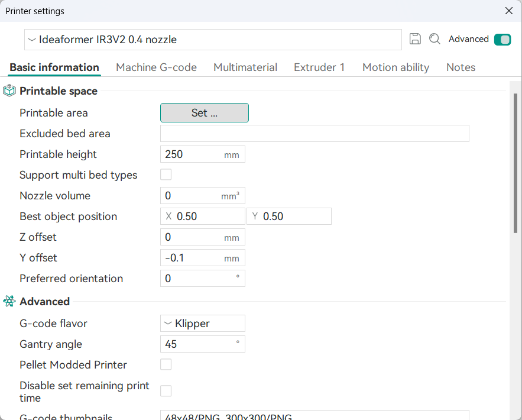
Task: Expand the G-code flavor Klipper dropdown
Action: tap(203, 324)
